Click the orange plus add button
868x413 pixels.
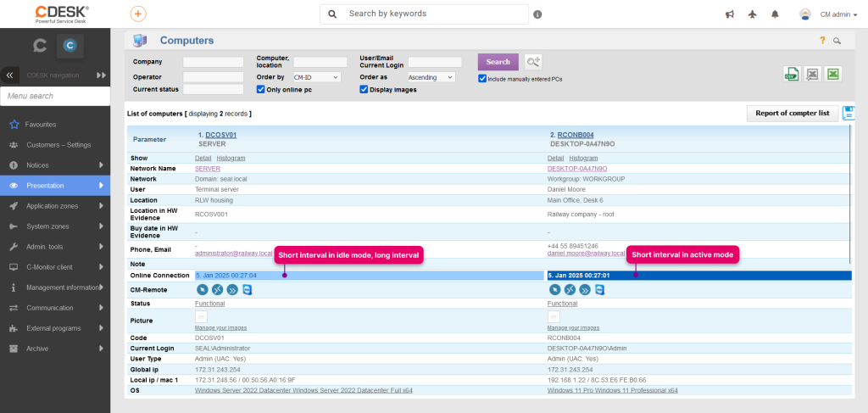pyautogui.click(x=138, y=14)
